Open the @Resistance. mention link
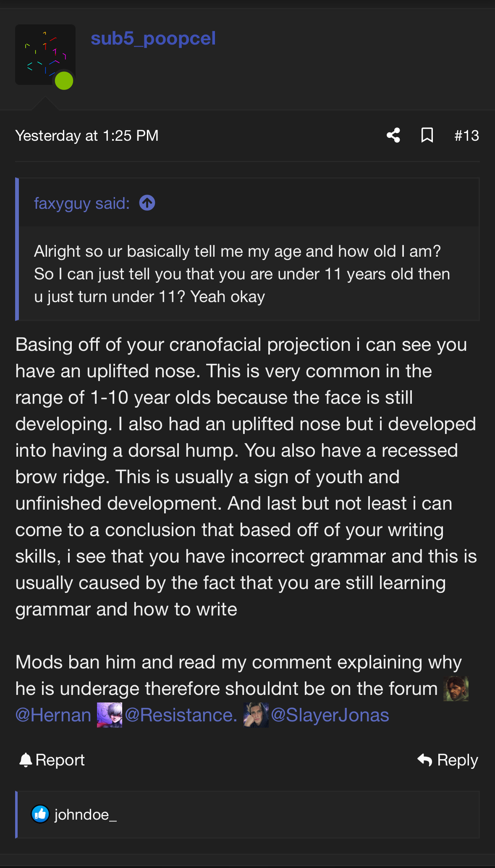 coord(181,715)
